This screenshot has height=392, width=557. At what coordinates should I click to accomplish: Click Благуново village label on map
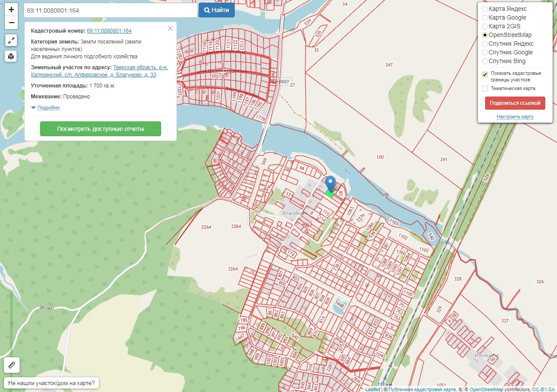295,213
